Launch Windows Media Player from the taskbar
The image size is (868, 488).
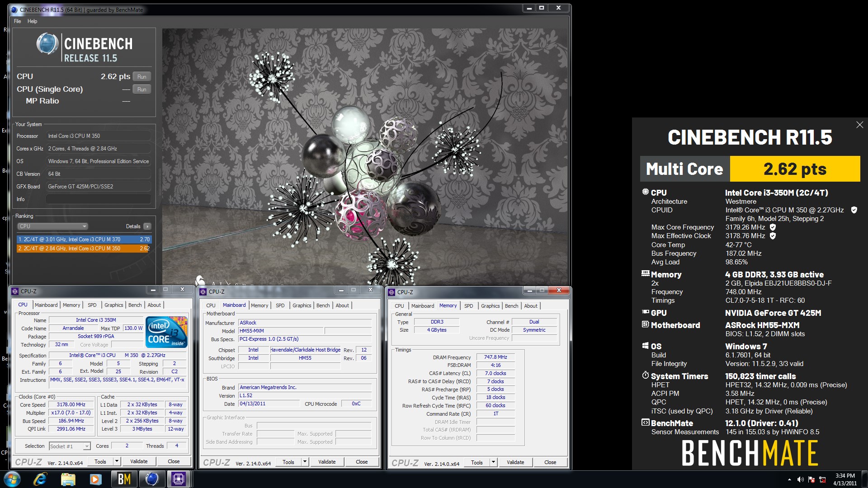[x=95, y=479]
